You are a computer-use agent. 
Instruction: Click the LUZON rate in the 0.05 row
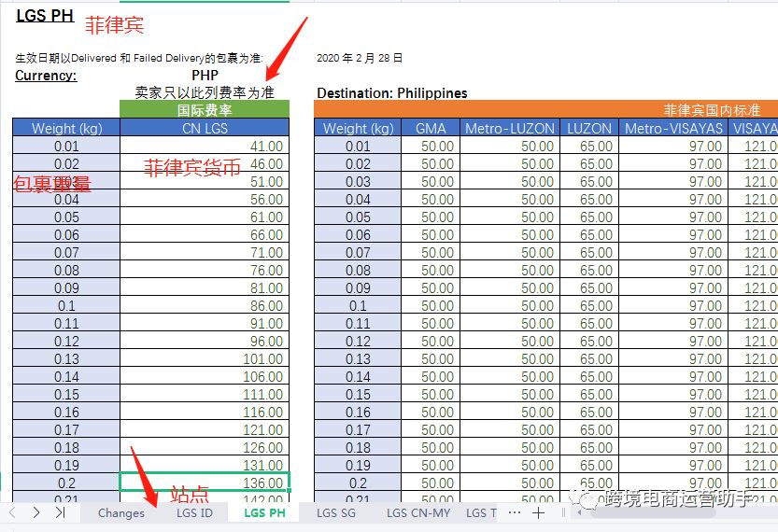[589, 217]
